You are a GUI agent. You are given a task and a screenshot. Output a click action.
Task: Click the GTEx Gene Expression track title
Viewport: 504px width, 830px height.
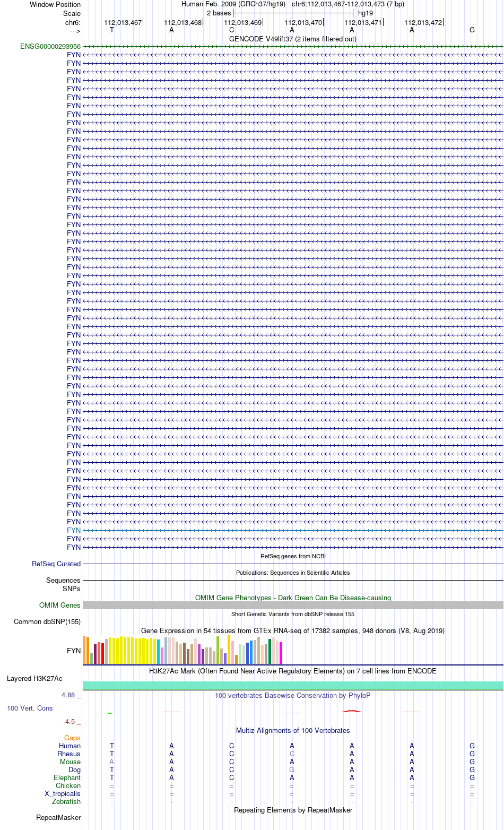293,631
